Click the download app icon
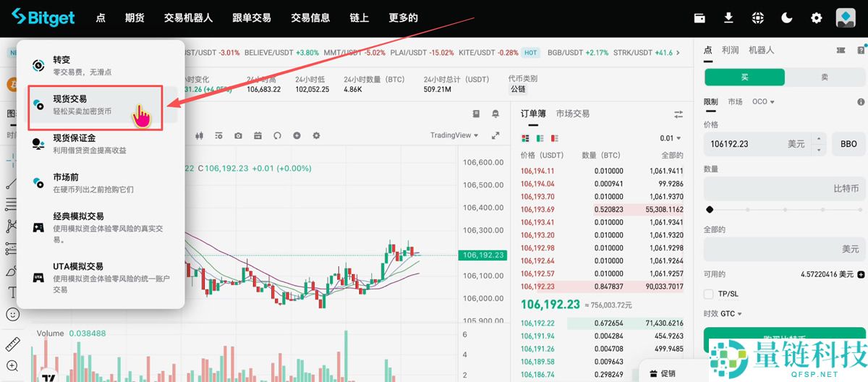 [x=728, y=18]
